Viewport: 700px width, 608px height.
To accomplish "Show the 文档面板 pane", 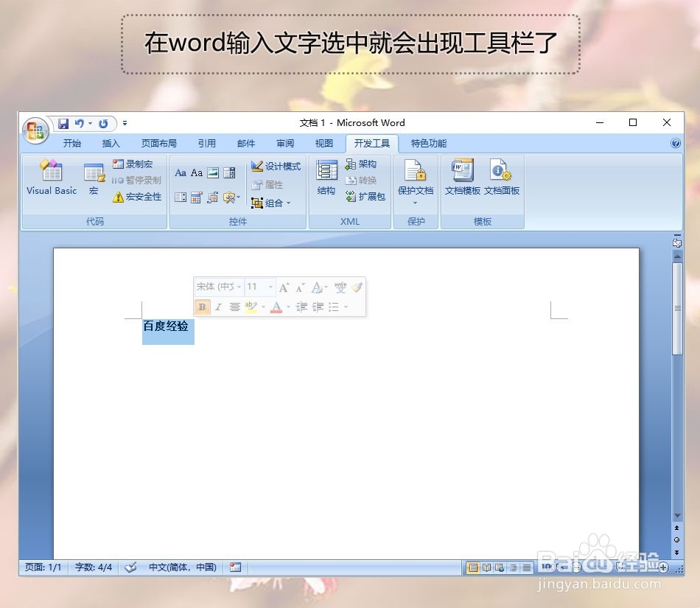I will click(502, 177).
